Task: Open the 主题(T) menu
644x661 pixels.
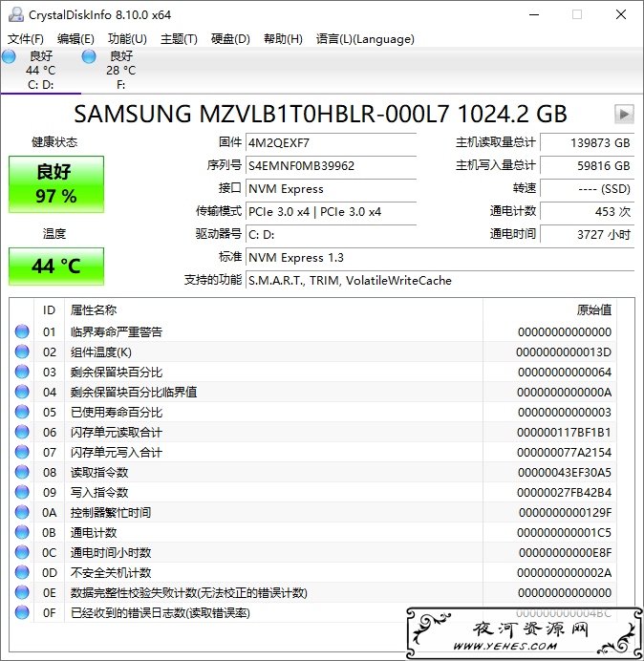Action: (x=179, y=39)
